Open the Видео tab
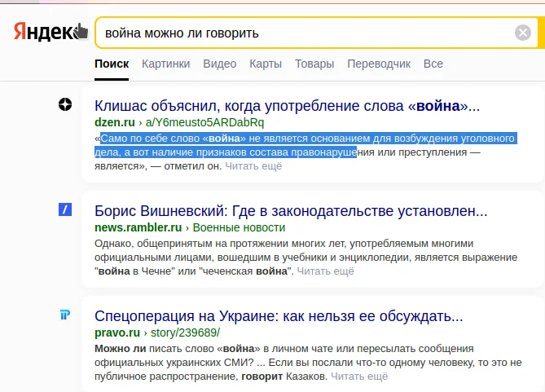545x392 pixels. click(220, 64)
